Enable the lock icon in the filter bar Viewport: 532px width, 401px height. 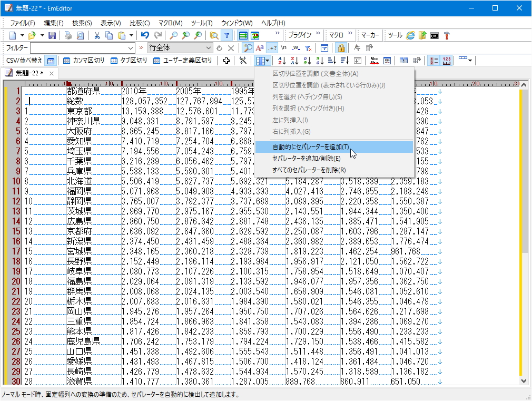pos(342,47)
